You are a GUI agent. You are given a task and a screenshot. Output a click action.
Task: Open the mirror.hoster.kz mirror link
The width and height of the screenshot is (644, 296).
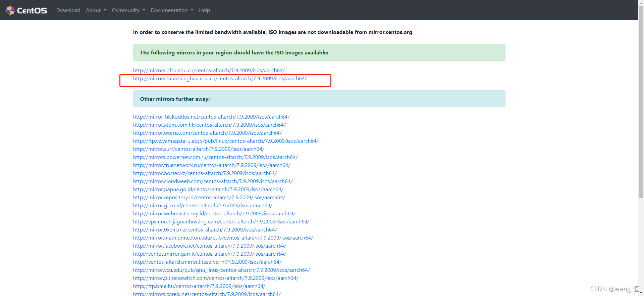click(205, 173)
